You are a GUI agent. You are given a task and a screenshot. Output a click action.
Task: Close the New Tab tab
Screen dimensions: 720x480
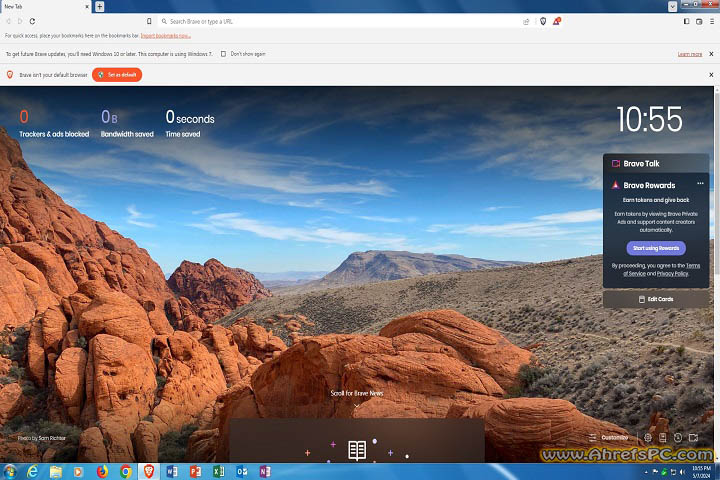point(87,7)
